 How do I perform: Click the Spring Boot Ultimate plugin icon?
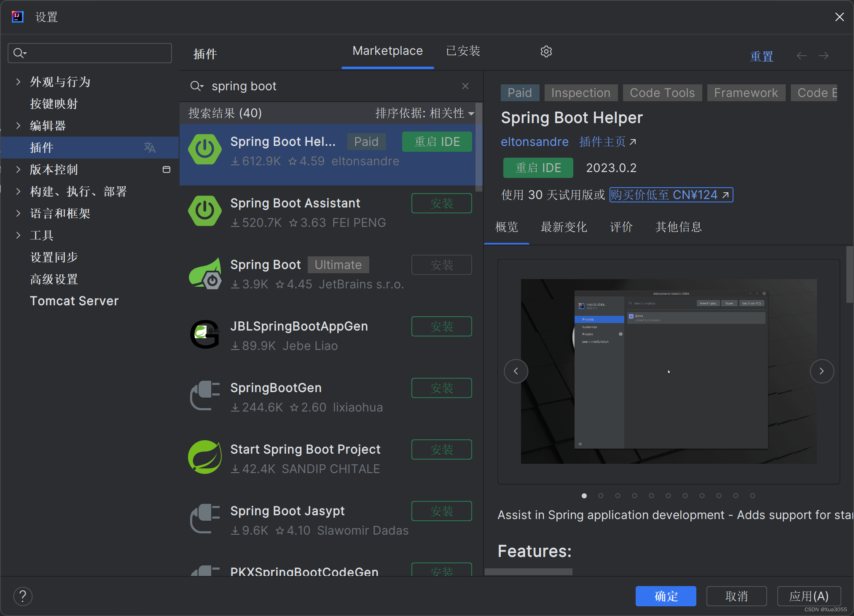pyautogui.click(x=205, y=273)
